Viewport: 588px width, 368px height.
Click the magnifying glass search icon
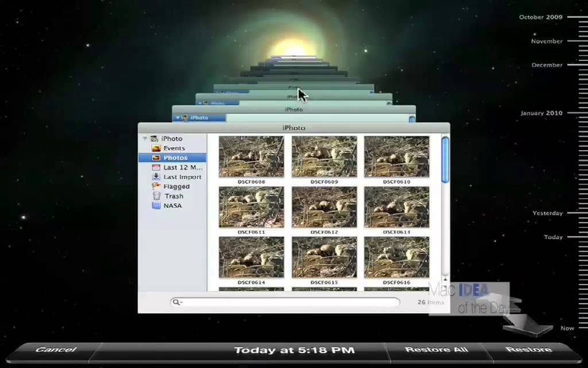coord(177,302)
